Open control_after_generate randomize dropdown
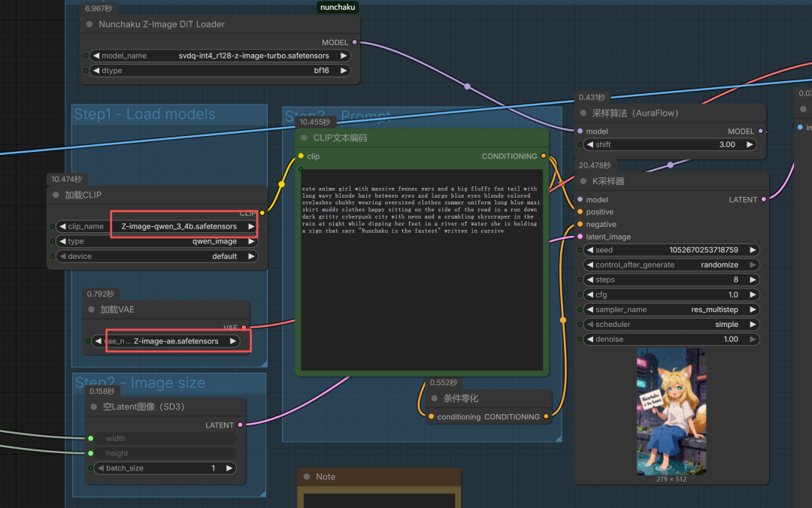812x508 pixels. coord(671,265)
